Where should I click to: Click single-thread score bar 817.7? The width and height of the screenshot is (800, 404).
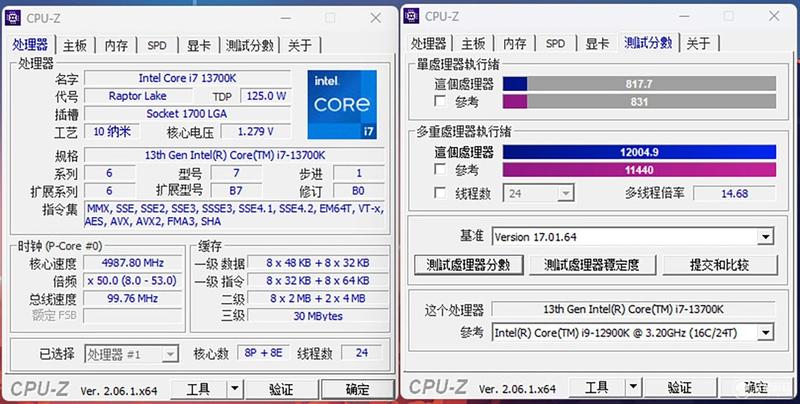639,84
